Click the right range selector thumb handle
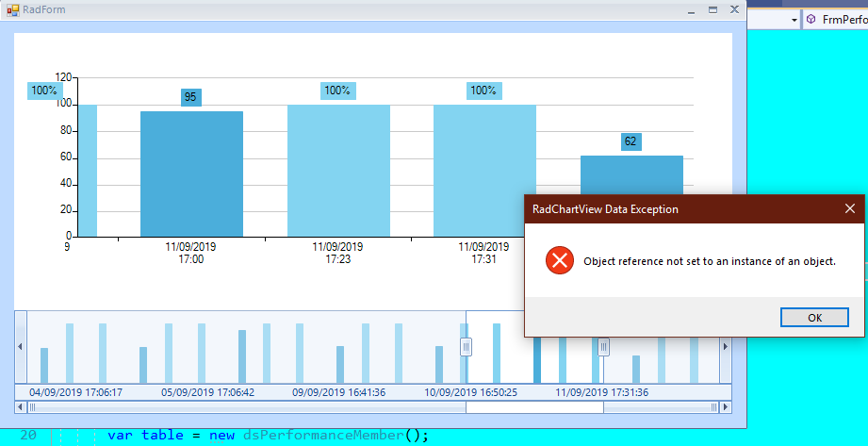Viewport: 868px width, 446px height. (603, 347)
